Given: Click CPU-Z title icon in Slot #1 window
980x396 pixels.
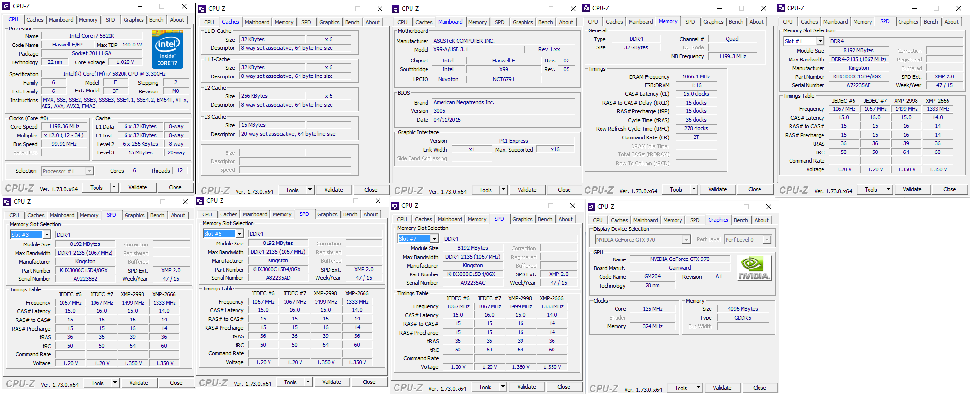Looking at the screenshot, I should tap(781, 8).
